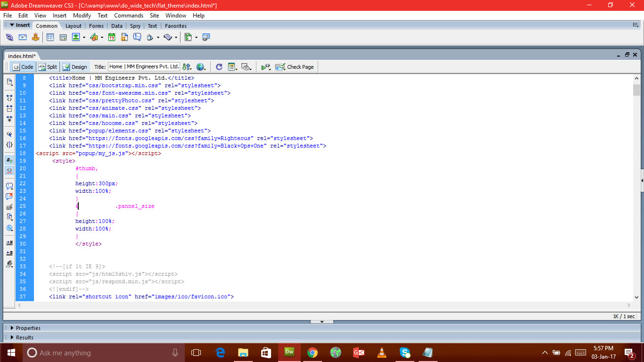Switch to Code view
The width and height of the screenshot is (644, 362).
tap(23, 67)
